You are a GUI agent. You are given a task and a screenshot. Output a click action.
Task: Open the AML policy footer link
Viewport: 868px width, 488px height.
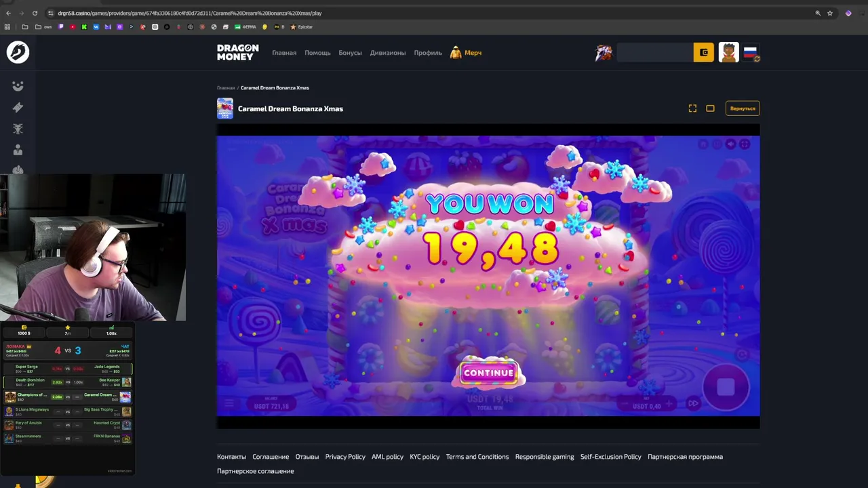coord(387,457)
